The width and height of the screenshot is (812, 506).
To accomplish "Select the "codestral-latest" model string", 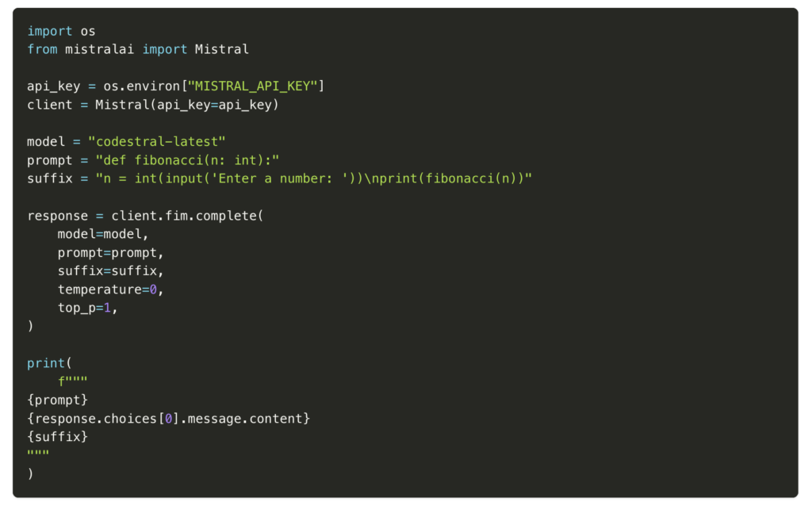I will [x=157, y=141].
